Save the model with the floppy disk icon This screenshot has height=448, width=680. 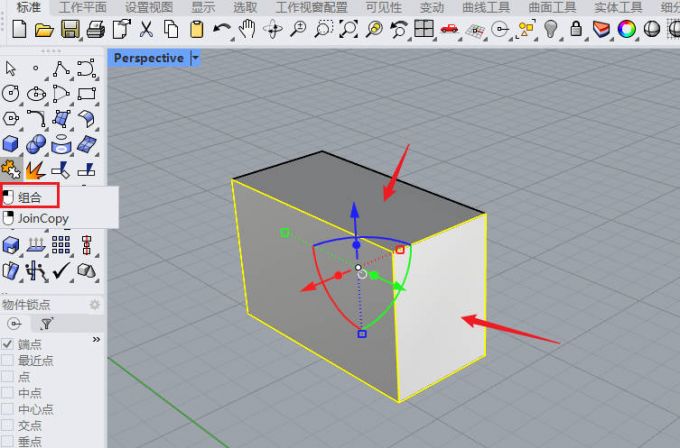(69, 29)
